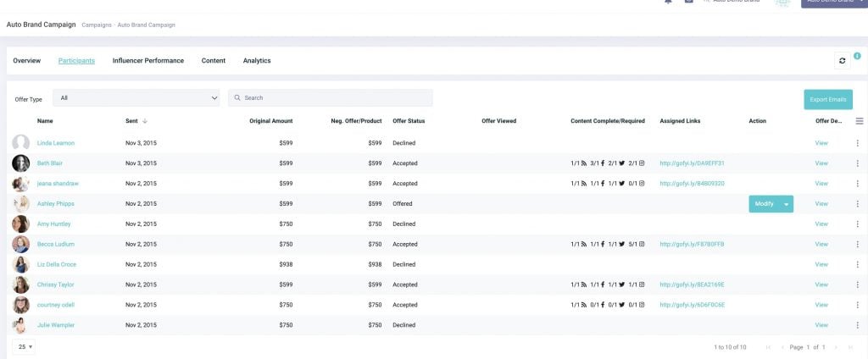Select the Participants tab
This screenshot has height=359, width=868.
click(x=76, y=61)
